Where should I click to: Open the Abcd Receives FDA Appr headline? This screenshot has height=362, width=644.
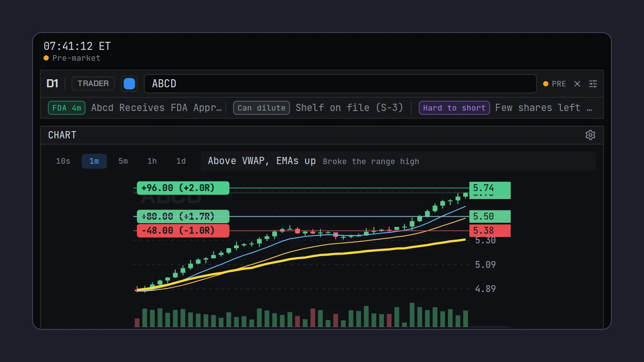156,108
